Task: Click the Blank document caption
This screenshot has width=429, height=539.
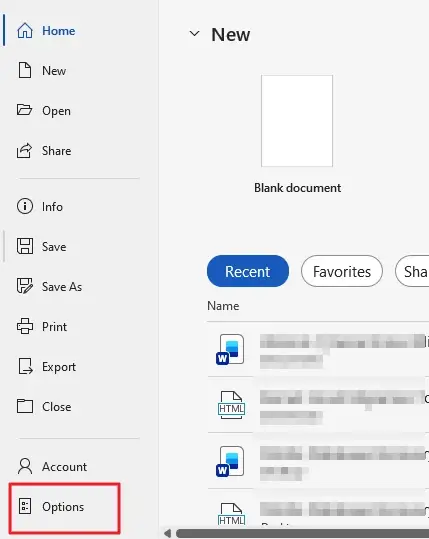Action: click(x=298, y=188)
